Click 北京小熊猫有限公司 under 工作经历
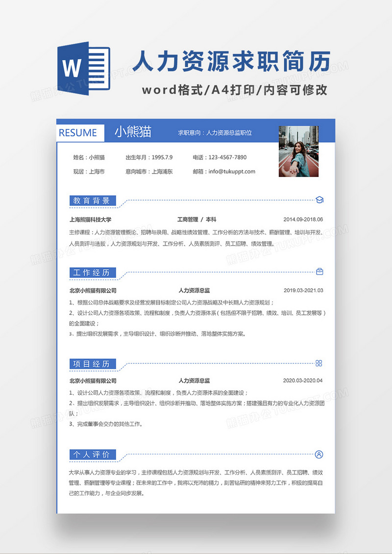The image size is (392, 554). 93,290
